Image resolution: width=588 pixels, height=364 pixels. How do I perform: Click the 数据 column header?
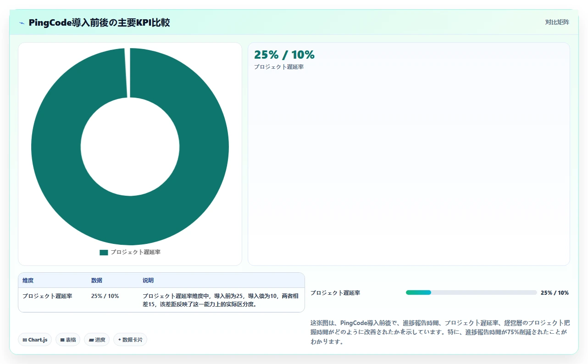pos(97,280)
